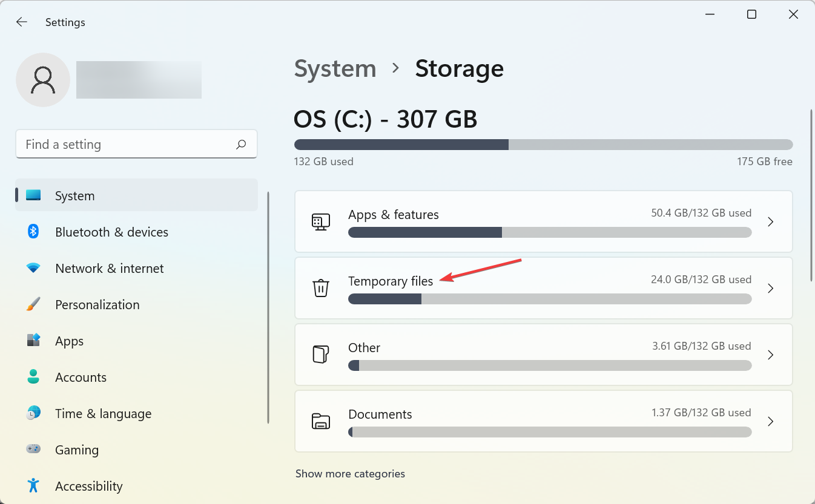Click the Personalization paintbrush icon

click(33, 304)
